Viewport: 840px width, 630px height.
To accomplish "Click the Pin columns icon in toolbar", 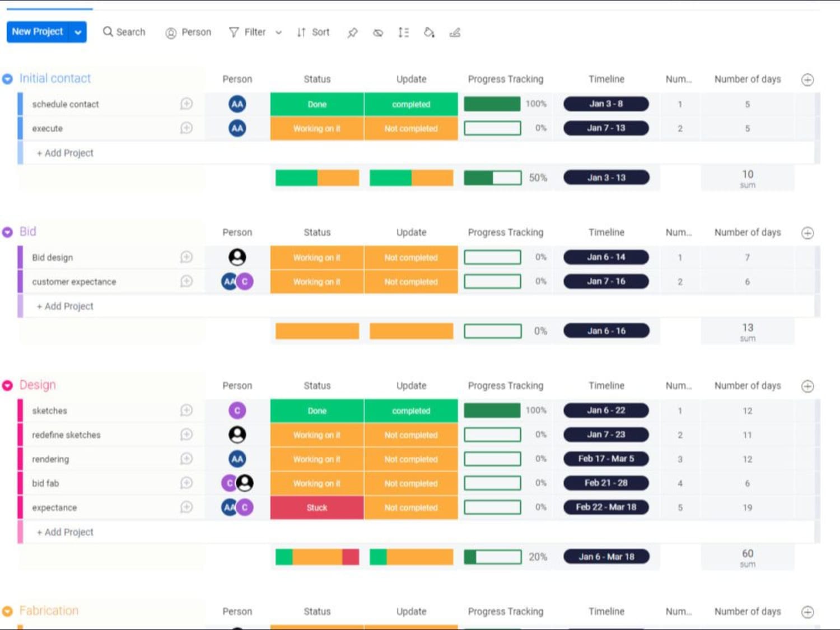I will click(x=352, y=32).
